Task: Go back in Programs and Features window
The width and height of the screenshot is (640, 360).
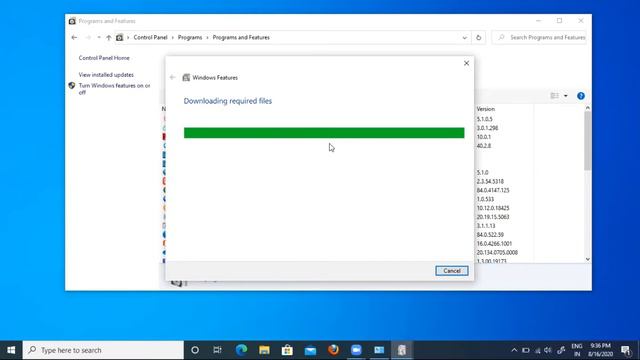Action: [x=74, y=38]
